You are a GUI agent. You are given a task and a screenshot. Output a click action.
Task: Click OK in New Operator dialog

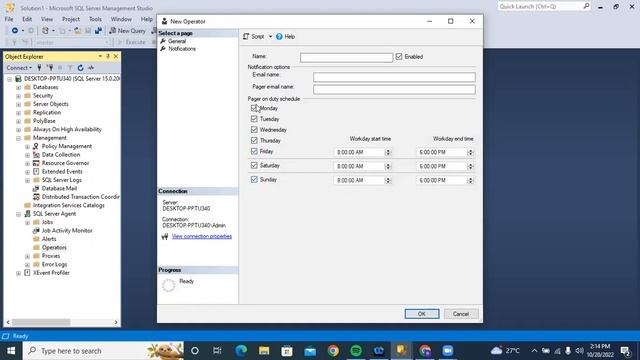[422, 314]
